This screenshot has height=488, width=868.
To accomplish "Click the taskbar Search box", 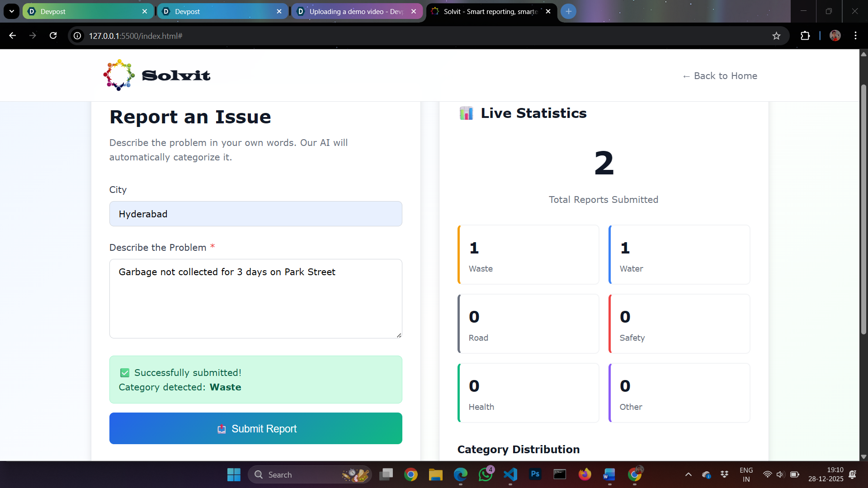I will [x=310, y=474].
